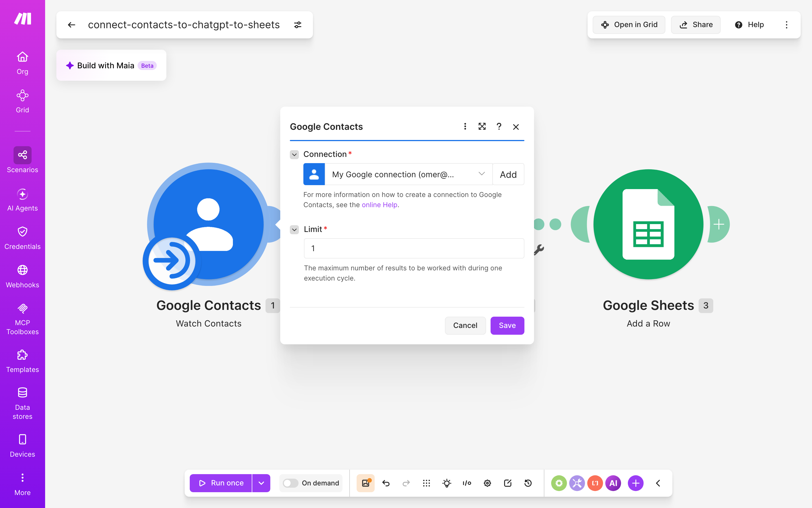This screenshot has width=812, height=508.
Task: Click the Share button
Action: 696,25
